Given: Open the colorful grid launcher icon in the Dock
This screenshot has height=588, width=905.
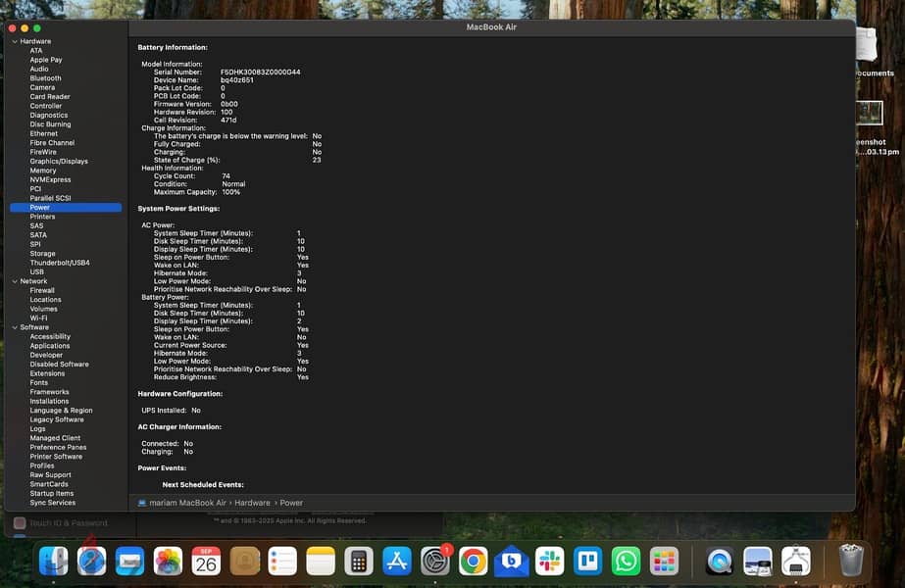Looking at the screenshot, I should [x=664, y=561].
